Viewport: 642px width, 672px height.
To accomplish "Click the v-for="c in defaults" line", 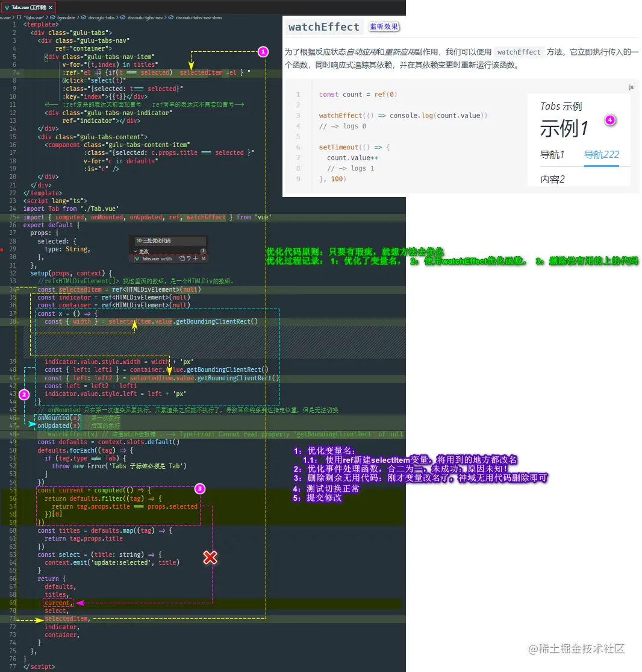I will tap(121, 161).
